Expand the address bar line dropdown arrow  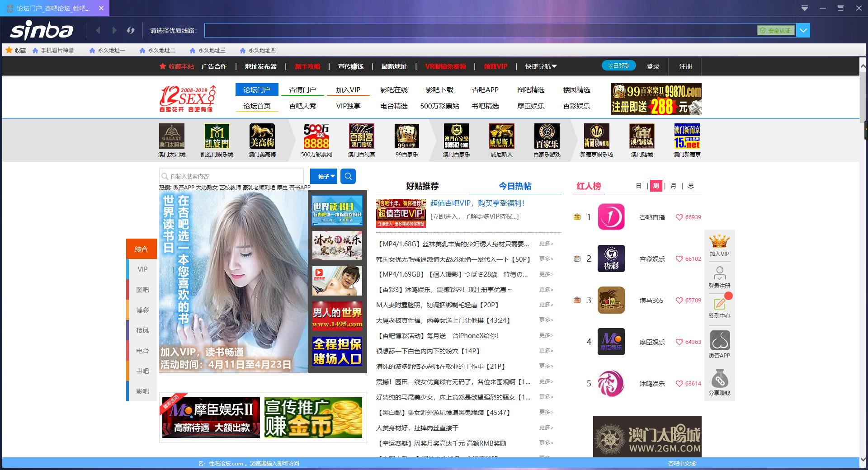[x=803, y=30]
